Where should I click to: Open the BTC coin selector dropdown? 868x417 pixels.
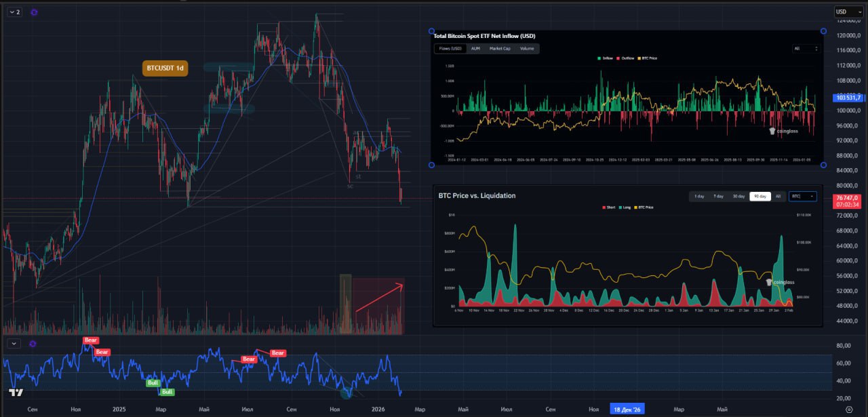[802, 197]
